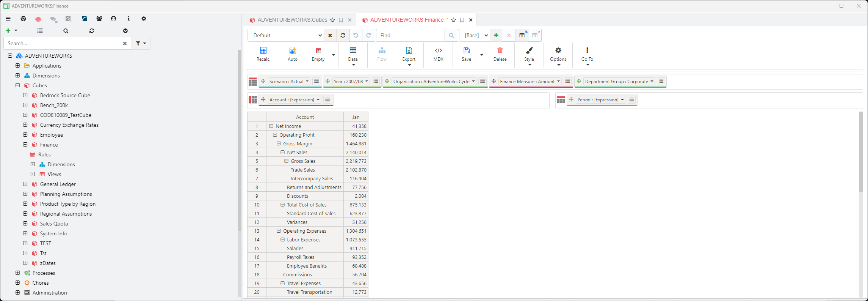The image size is (868, 301).
Task: Click the Find input field
Action: [x=410, y=35]
